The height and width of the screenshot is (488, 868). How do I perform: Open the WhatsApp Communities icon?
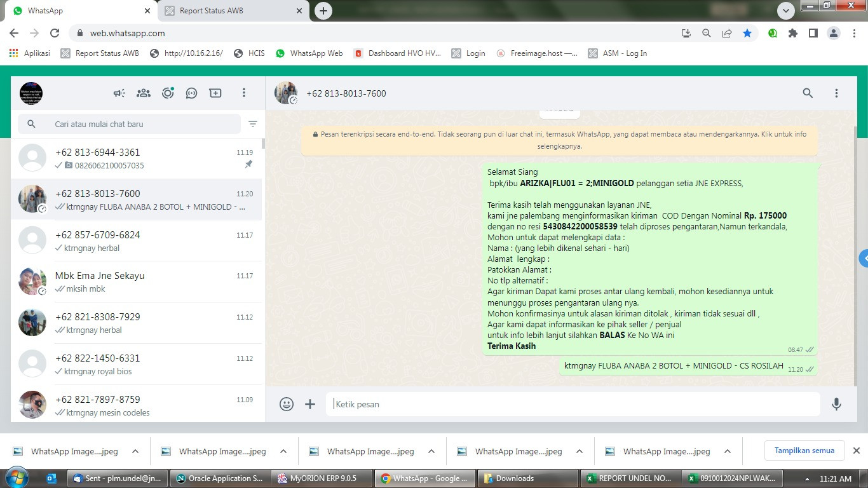(144, 93)
